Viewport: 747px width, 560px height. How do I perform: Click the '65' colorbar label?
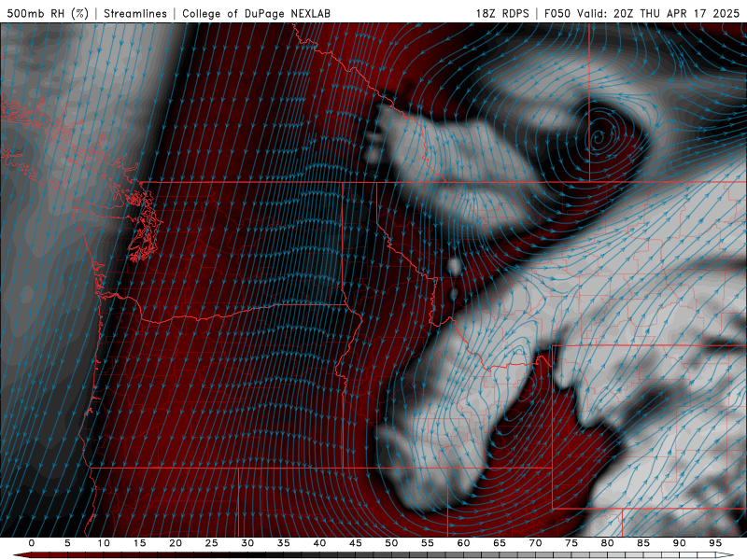(x=500, y=543)
